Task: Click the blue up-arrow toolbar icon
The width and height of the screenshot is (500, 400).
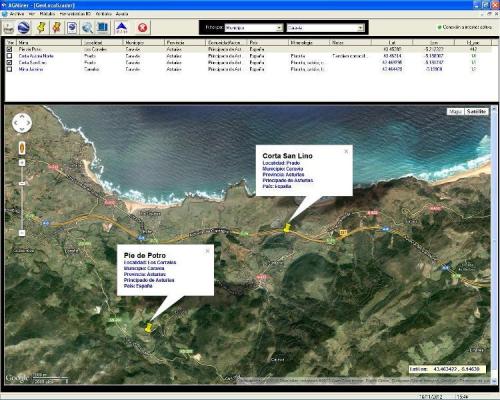Action: (121, 27)
